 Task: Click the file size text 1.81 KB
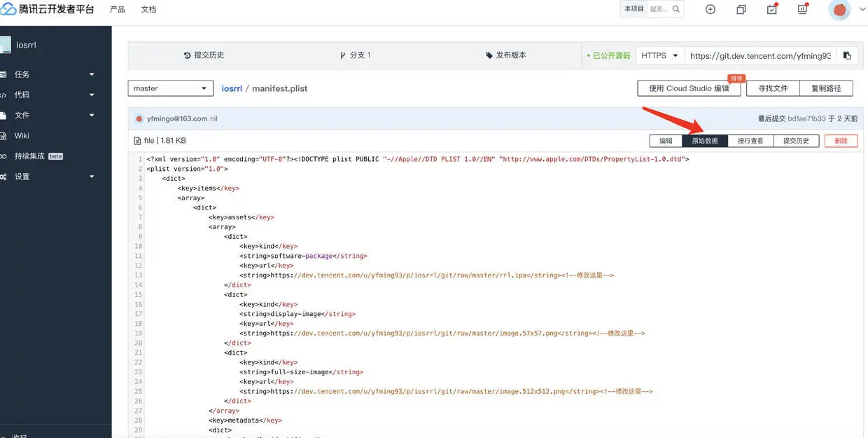[x=174, y=141]
